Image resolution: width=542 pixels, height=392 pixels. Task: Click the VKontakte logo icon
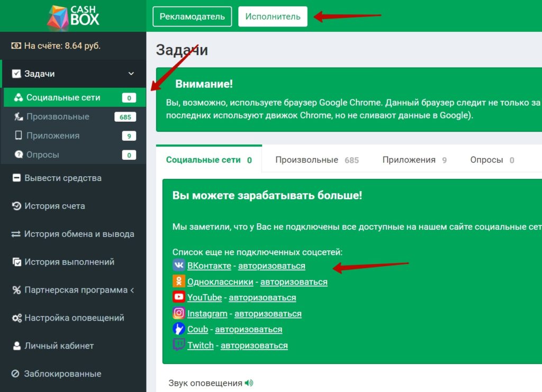click(x=179, y=266)
